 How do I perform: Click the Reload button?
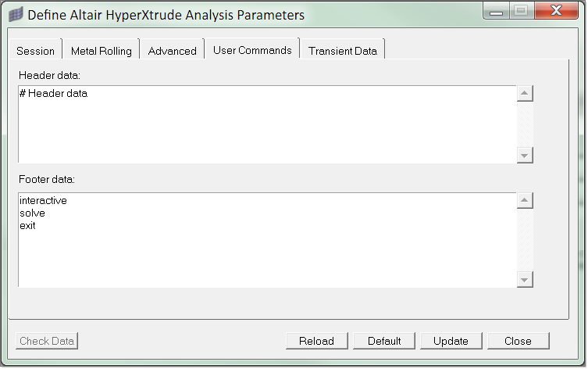click(x=316, y=341)
